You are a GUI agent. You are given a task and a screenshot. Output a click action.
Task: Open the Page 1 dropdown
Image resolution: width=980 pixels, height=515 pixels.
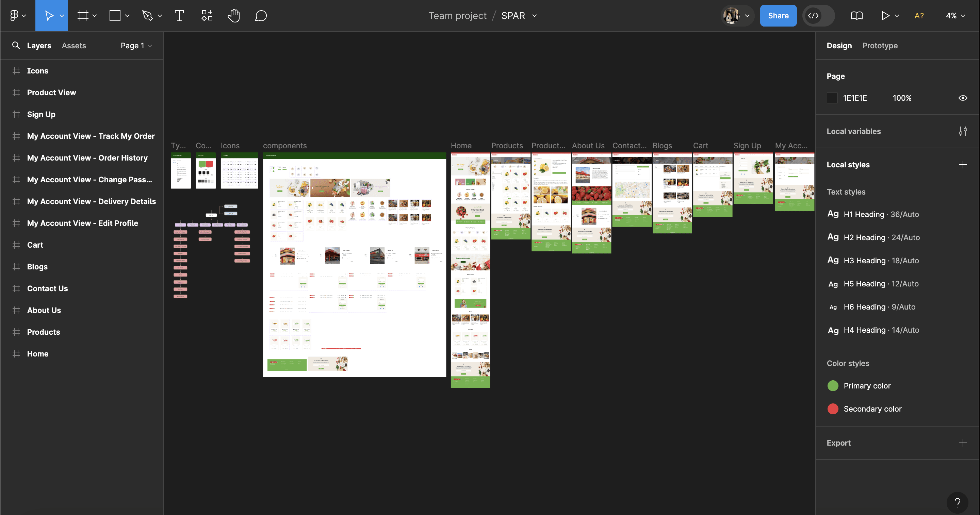[136, 45]
